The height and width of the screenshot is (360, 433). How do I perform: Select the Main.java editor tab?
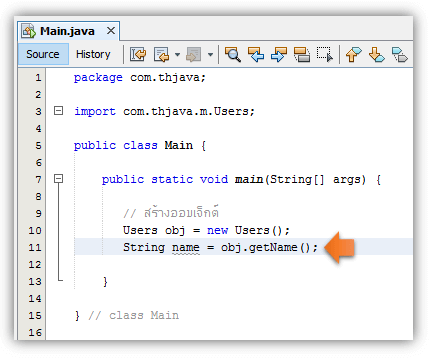(67, 31)
